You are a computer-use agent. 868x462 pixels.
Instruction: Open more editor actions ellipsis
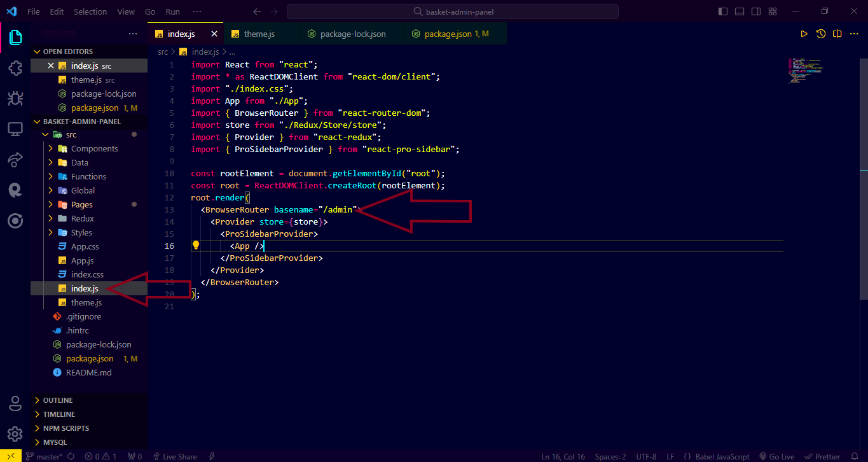pos(855,34)
